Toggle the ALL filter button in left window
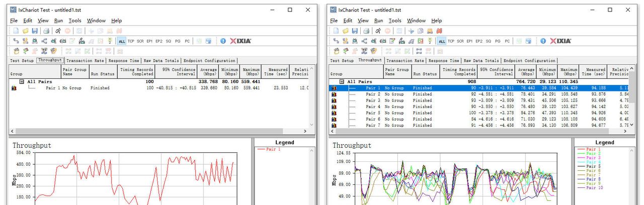Image resolution: width=644 pixels, height=205 pixels. pyautogui.click(x=122, y=41)
